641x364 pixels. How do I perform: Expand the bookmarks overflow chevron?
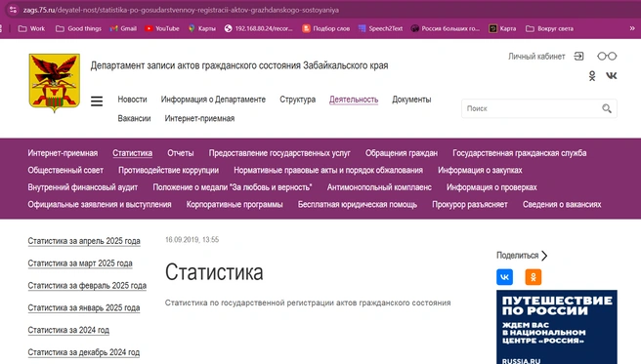[632, 28]
